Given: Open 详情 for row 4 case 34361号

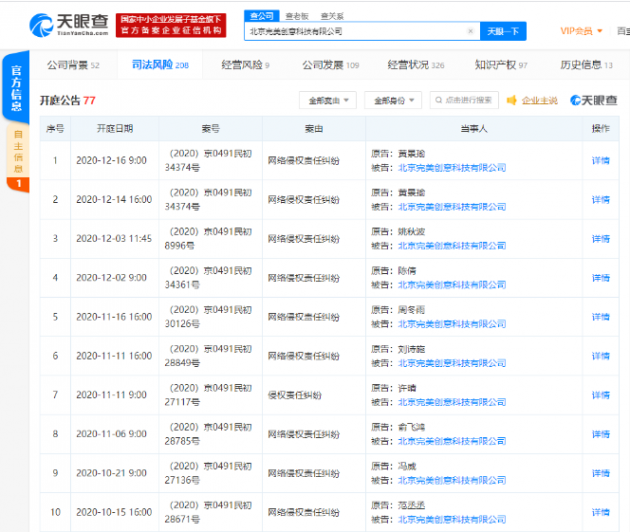Looking at the screenshot, I should 601,278.
